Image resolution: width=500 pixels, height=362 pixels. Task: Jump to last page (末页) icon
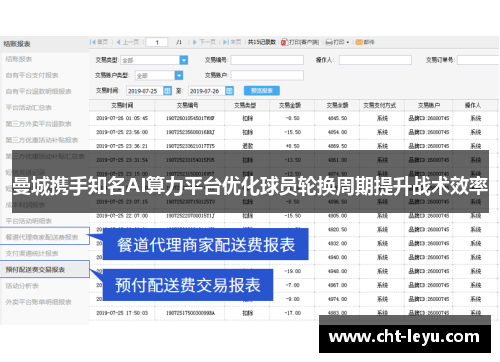(226, 42)
